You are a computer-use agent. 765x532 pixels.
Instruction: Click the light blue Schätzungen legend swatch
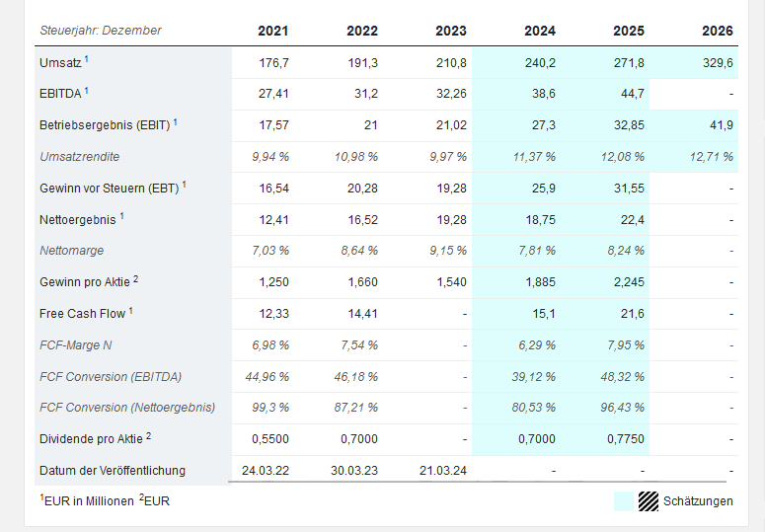click(x=623, y=500)
